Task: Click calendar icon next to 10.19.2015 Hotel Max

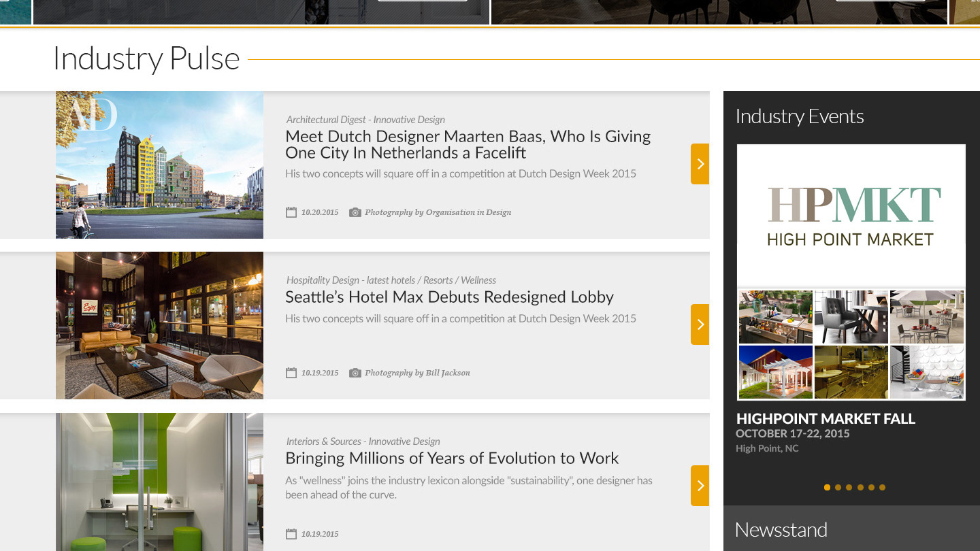Action: pos(291,373)
